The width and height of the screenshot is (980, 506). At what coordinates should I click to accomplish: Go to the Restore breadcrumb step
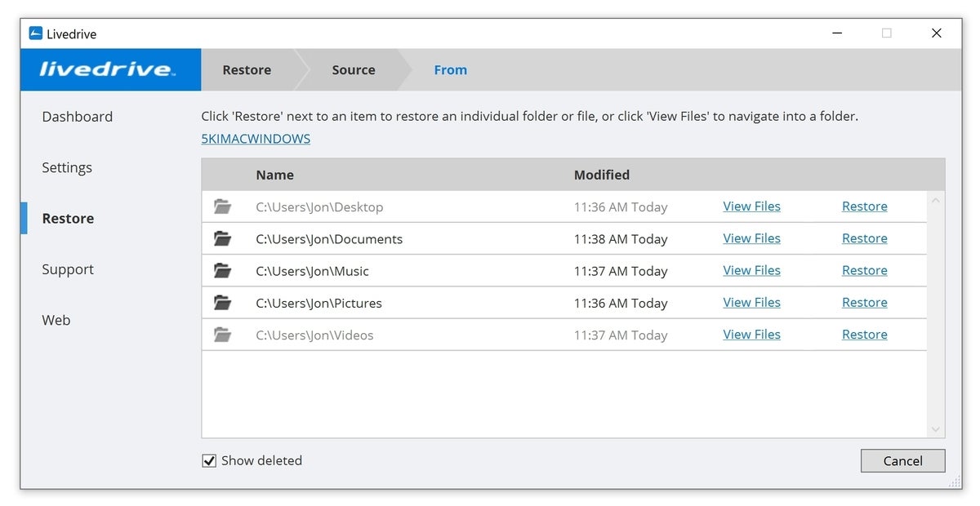click(247, 70)
